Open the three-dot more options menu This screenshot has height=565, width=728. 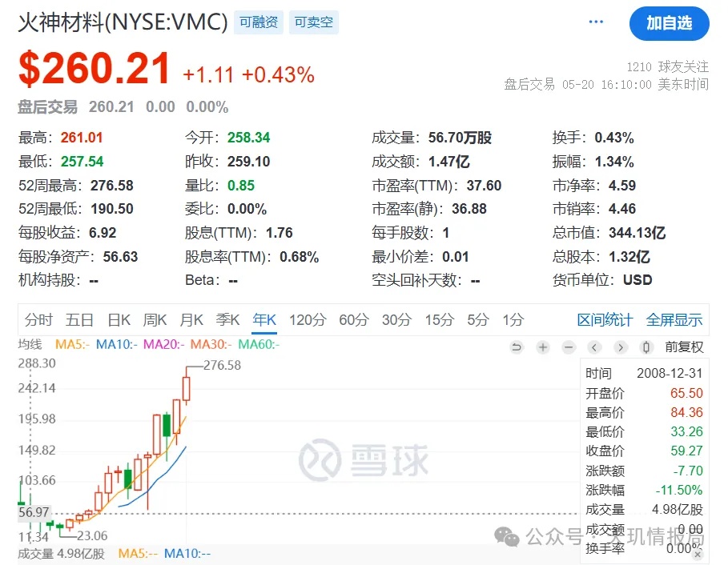(x=596, y=22)
